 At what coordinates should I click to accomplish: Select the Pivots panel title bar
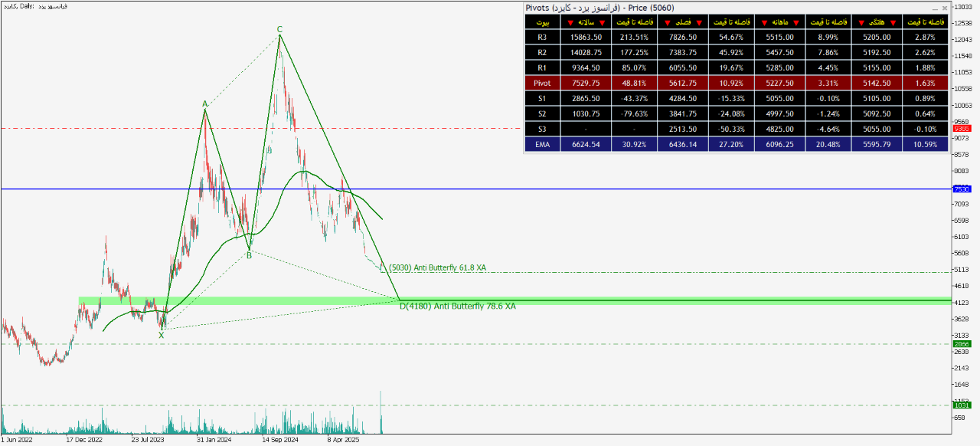[x=689, y=8]
